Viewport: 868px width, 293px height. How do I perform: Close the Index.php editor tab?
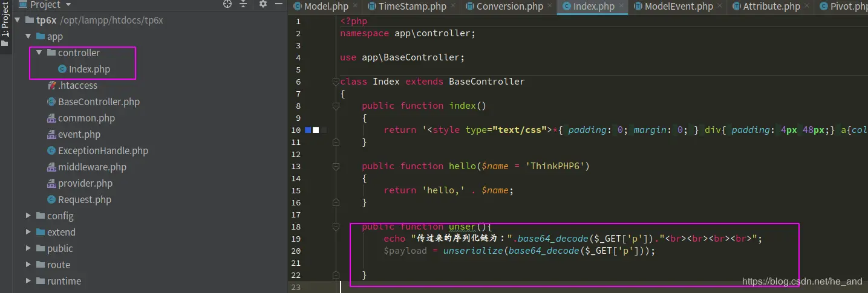620,7
